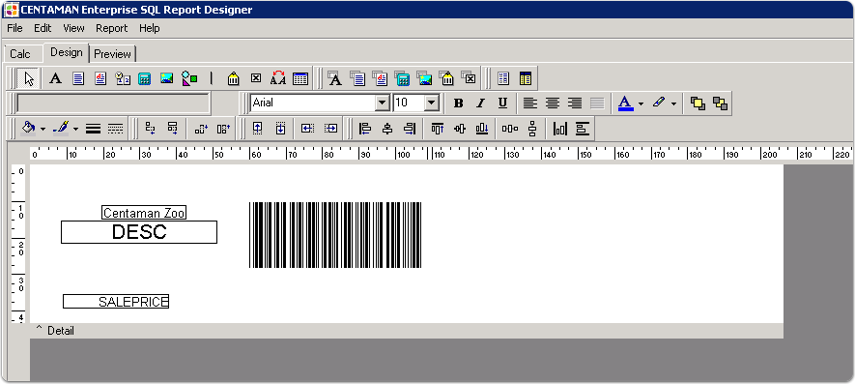Select the SALEPRICE field on the canvas
Viewport: 855px width, 384px height.
pos(116,302)
